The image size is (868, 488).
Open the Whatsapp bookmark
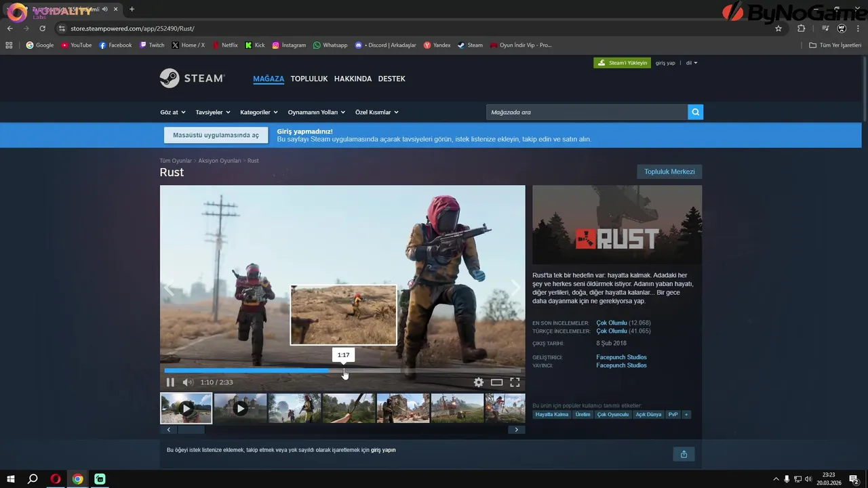click(x=330, y=45)
